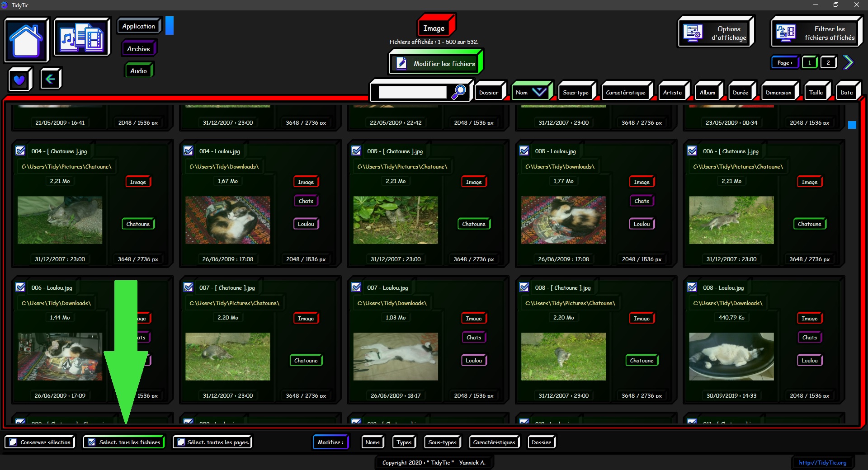Open thumbnail of 007 - Loulou.jpg
Viewport: 868px width, 470px height.
[396, 357]
